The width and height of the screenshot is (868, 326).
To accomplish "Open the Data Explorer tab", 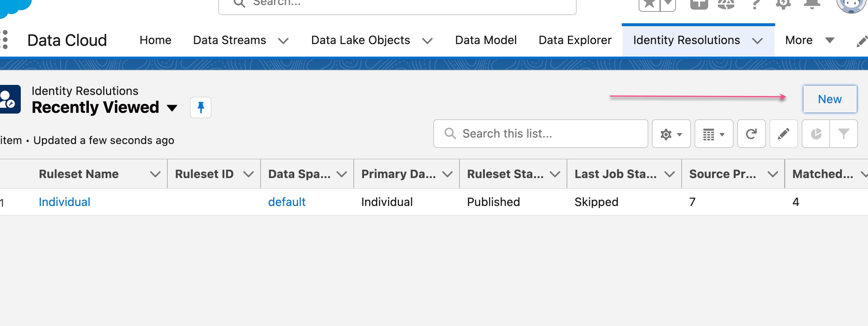I will [x=575, y=40].
